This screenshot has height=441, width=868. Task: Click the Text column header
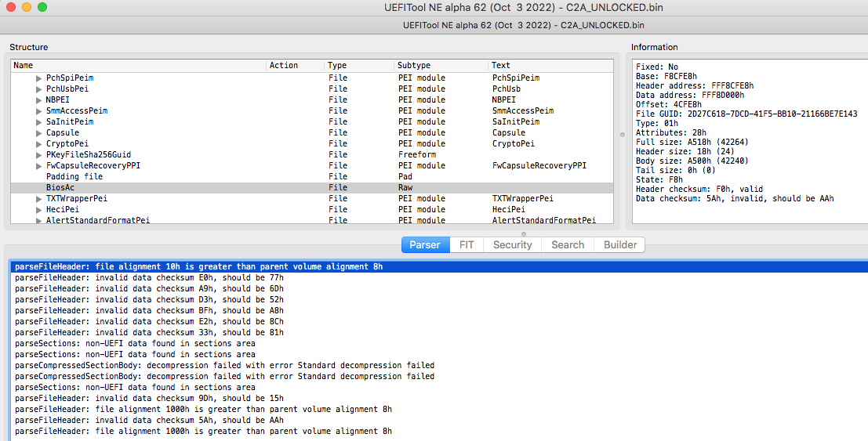550,65
